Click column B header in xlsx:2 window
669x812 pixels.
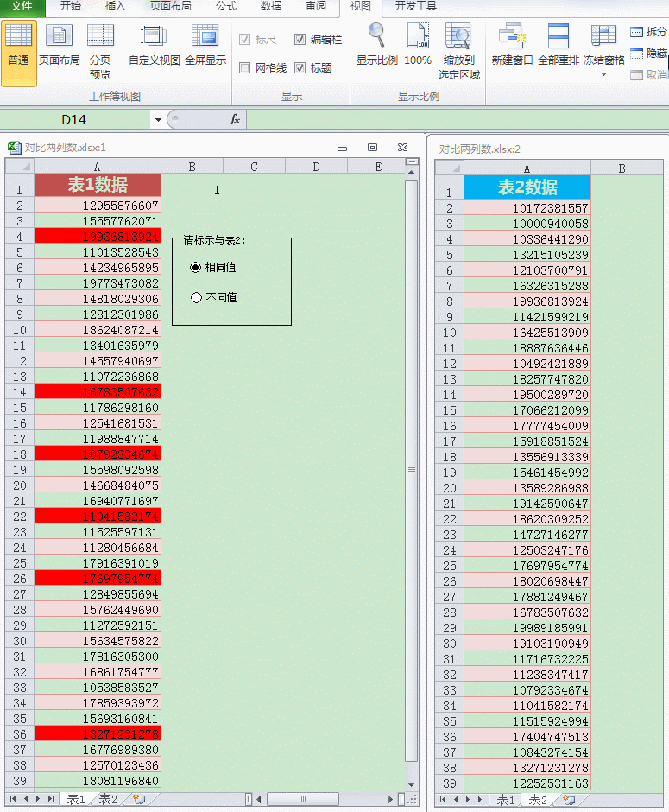pos(622,168)
